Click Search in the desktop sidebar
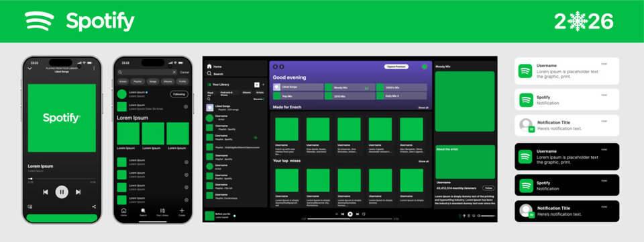 click(215, 74)
